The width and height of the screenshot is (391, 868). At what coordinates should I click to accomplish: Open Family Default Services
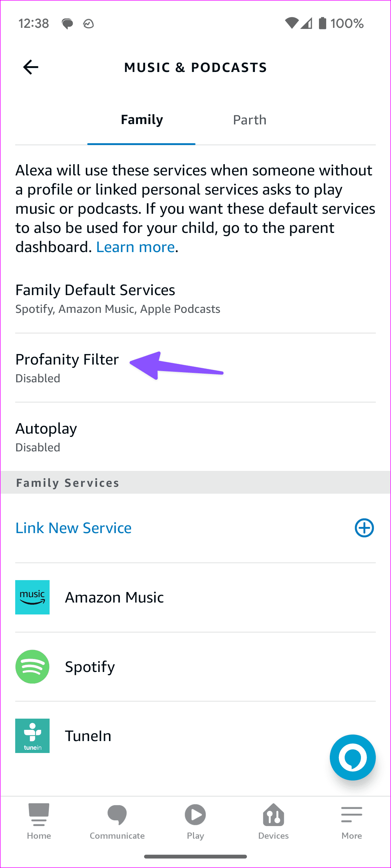click(96, 298)
